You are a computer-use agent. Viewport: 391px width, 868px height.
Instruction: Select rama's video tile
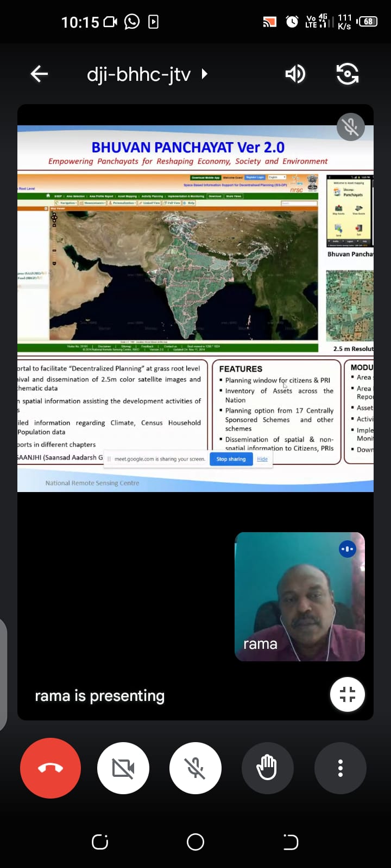tap(300, 597)
